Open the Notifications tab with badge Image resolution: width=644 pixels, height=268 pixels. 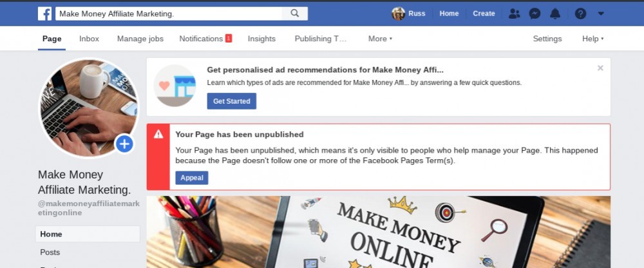coord(205,39)
